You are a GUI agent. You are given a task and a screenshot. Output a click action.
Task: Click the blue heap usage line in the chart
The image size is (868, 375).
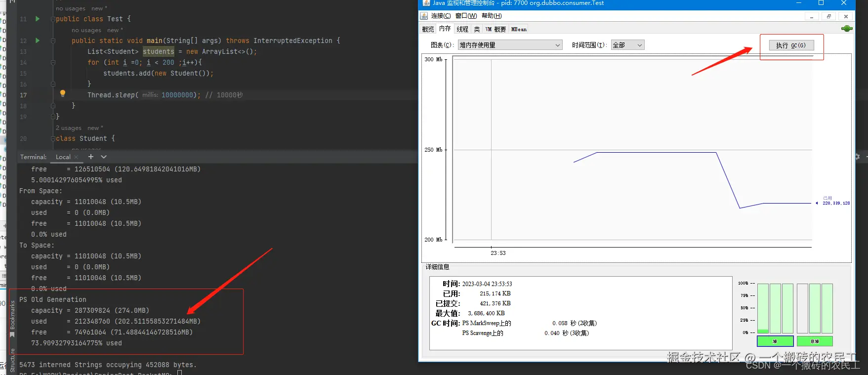coord(657,153)
